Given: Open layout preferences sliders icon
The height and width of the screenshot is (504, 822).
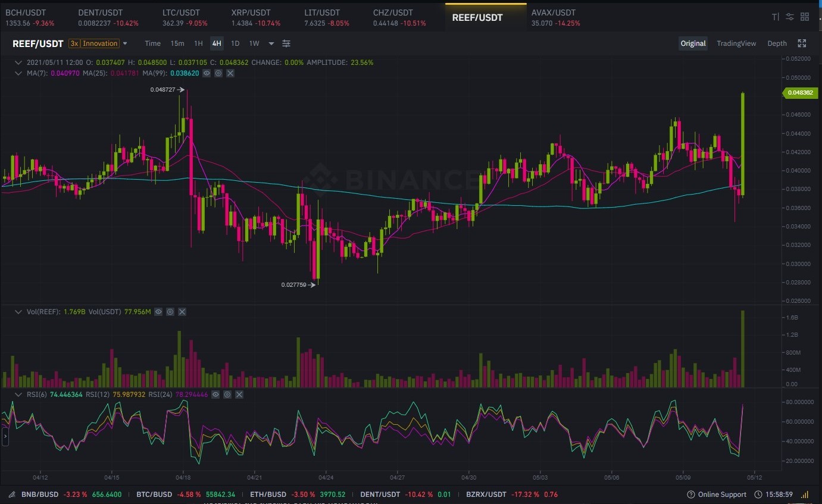Looking at the screenshot, I should (x=790, y=17).
